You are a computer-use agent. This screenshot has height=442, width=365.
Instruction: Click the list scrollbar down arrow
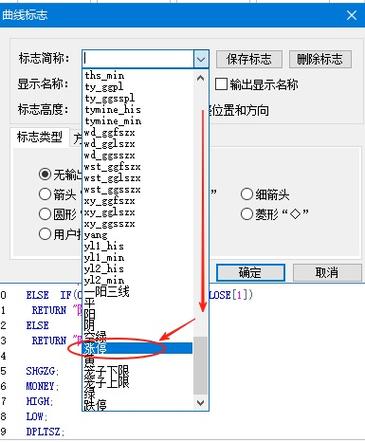pyautogui.click(x=200, y=402)
